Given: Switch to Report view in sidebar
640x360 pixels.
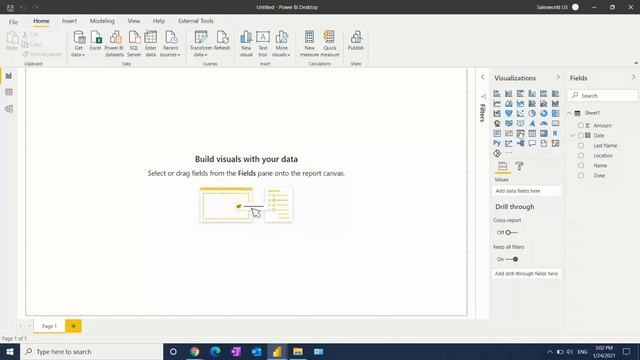Looking at the screenshot, I should (9, 76).
